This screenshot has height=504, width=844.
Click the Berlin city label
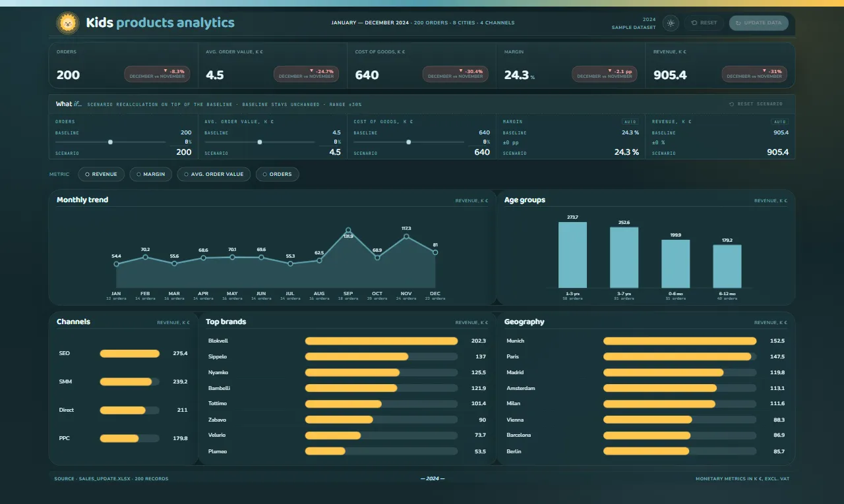tap(514, 451)
